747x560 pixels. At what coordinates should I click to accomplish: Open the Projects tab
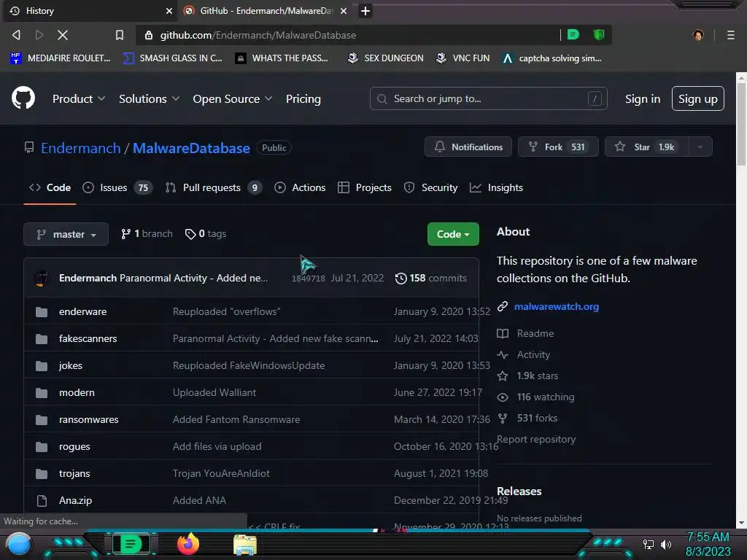[x=365, y=187]
